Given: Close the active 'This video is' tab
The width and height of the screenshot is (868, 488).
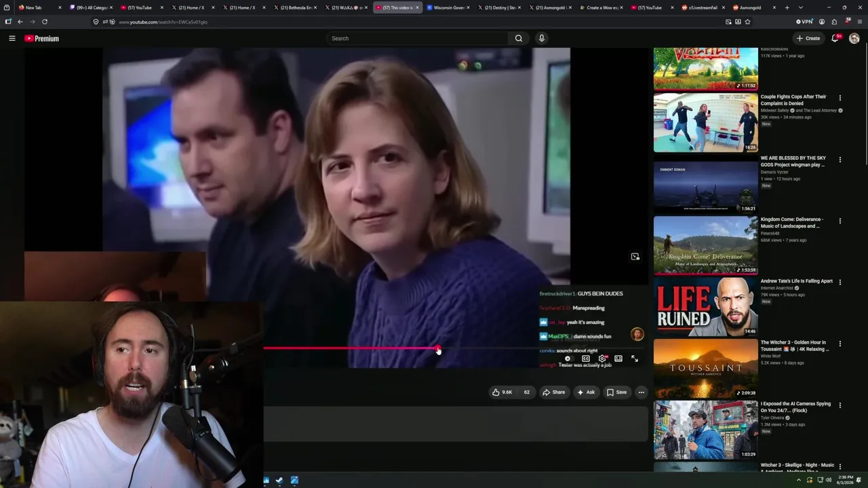Looking at the screenshot, I should (x=417, y=7).
